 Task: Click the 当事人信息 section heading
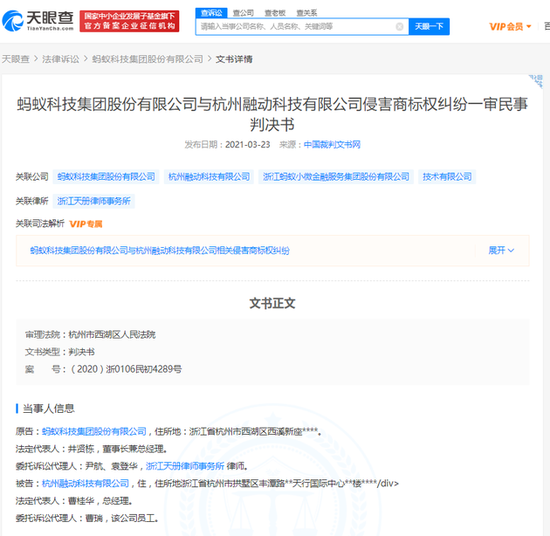[x=48, y=409]
